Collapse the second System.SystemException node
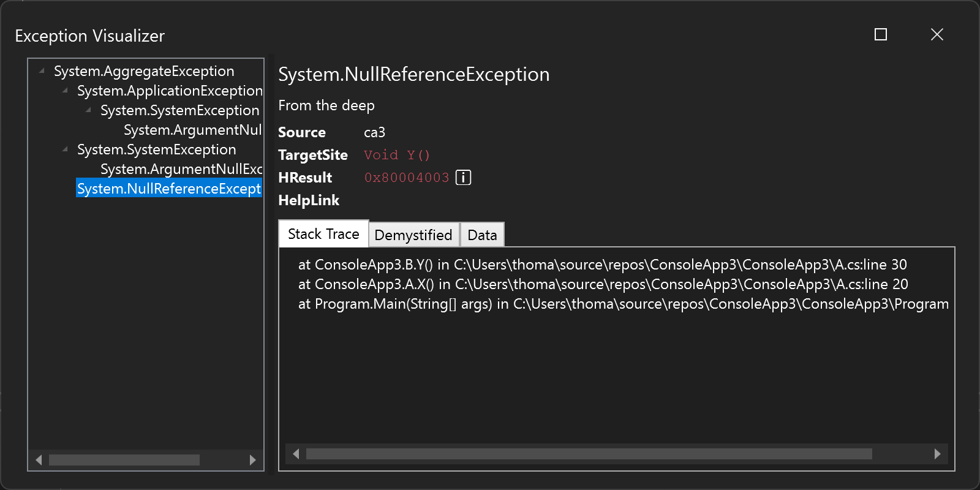The height and width of the screenshot is (490, 980). tap(65, 149)
